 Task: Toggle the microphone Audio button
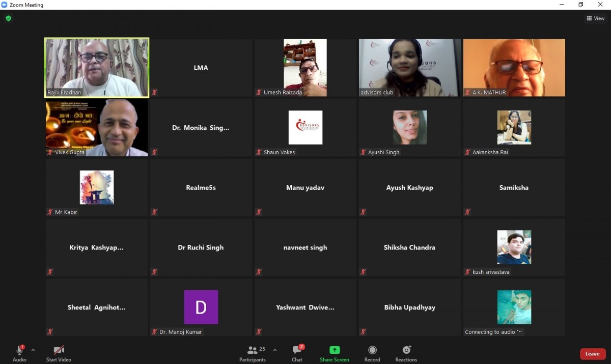(19, 353)
